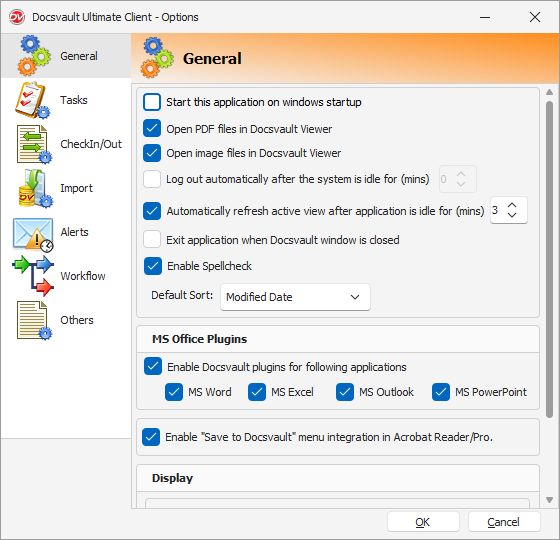Switch to the General label in sidebar
The width and height of the screenshot is (560, 540).
(79, 56)
